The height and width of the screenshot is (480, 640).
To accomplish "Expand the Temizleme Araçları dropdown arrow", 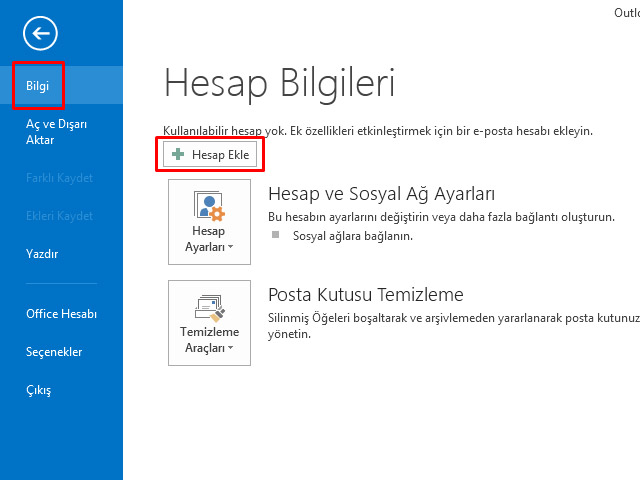I will (231, 348).
